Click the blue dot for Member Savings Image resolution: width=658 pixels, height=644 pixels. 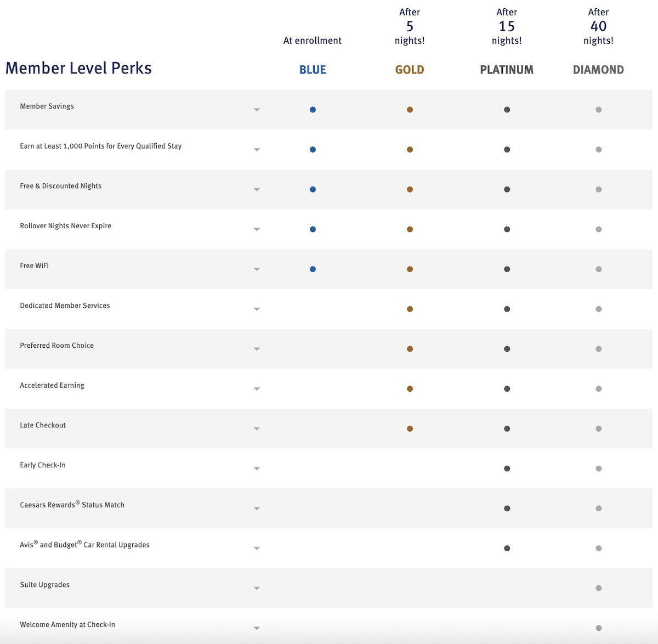tap(313, 110)
